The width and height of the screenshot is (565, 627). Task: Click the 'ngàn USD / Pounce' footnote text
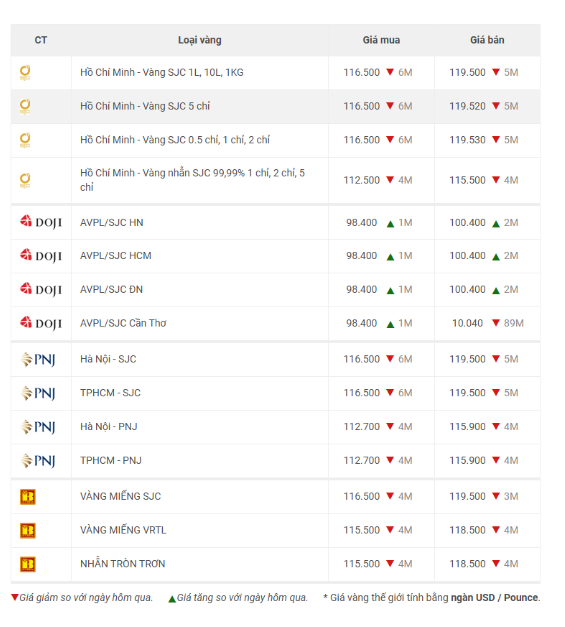[495, 597]
